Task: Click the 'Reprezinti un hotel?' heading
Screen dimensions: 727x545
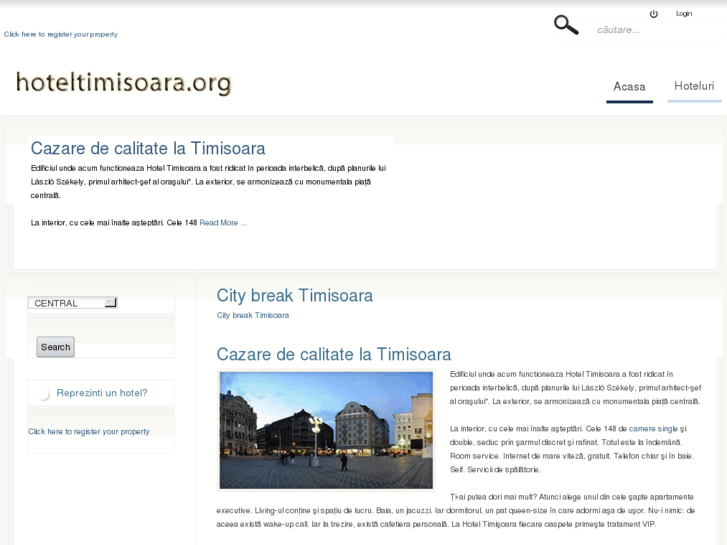Action: click(x=102, y=393)
